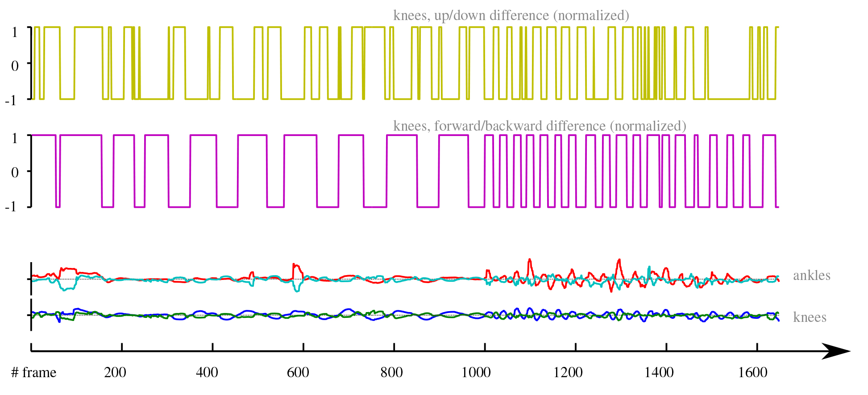Click the 'ankles' plot label

(811, 276)
